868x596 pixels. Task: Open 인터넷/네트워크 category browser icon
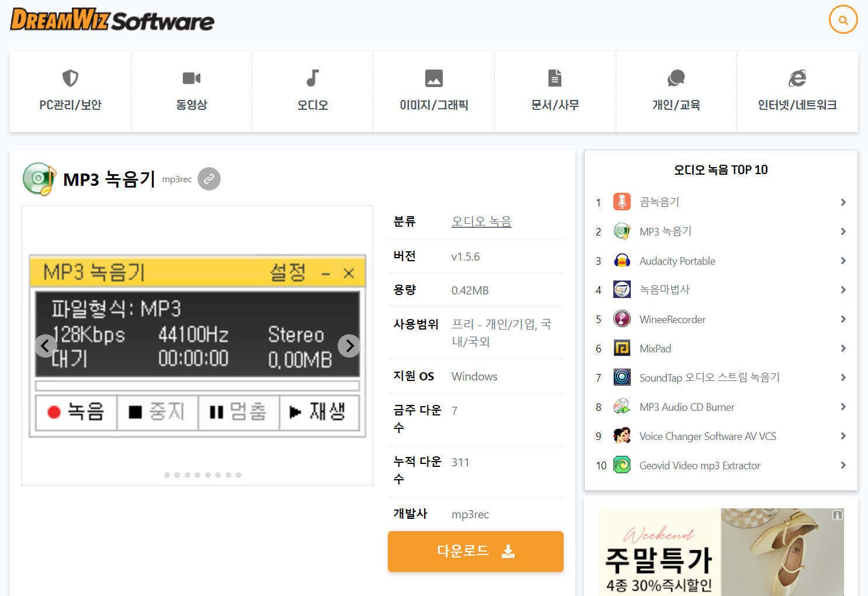(x=797, y=78)
